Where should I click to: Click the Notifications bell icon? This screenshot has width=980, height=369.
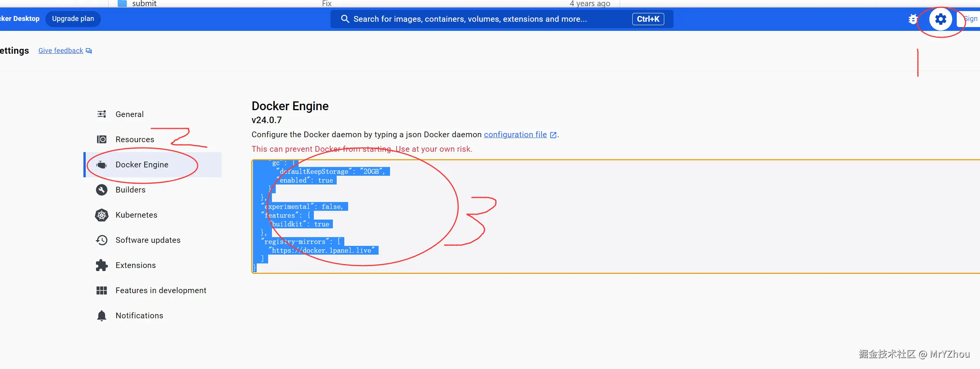102,316
